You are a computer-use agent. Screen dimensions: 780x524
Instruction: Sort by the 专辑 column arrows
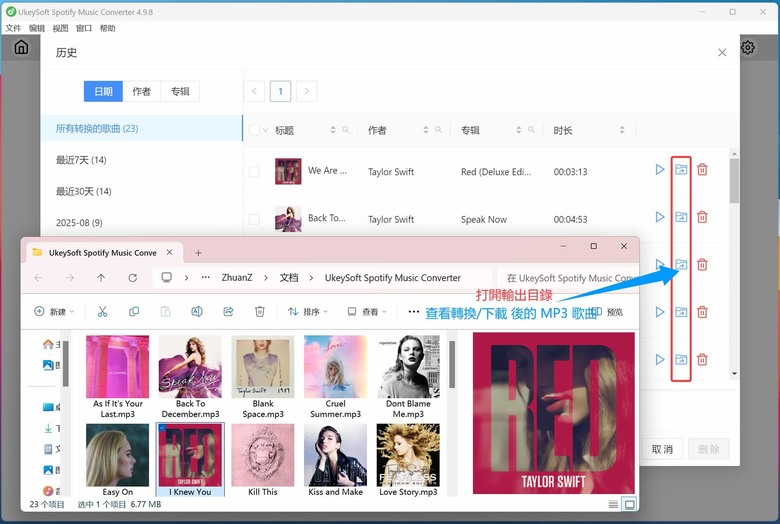click(519, 130)
